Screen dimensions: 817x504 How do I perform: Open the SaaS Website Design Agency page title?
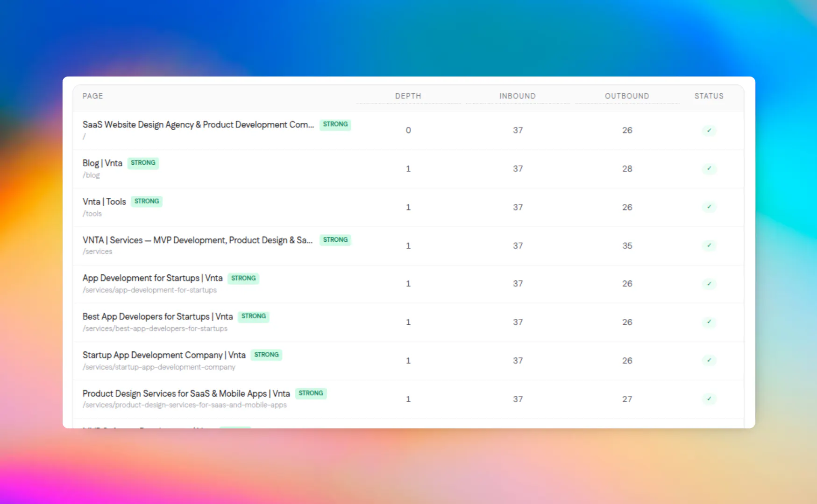198,125
